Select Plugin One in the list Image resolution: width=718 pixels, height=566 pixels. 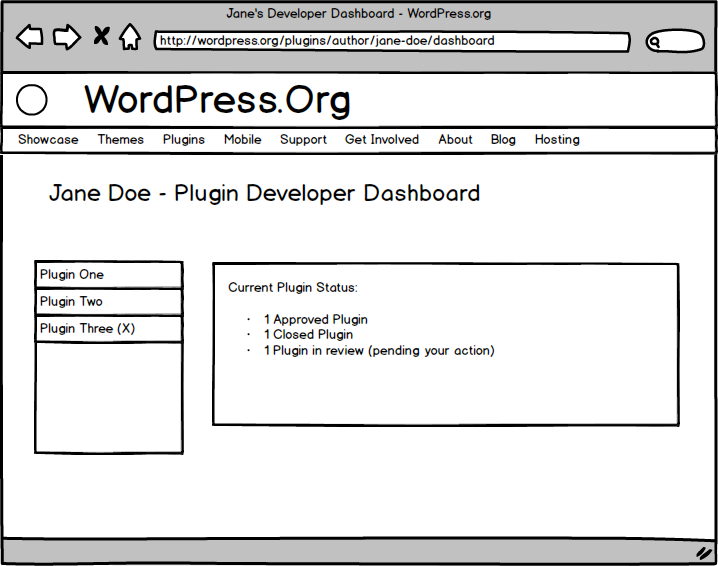[x=108, y=275]
